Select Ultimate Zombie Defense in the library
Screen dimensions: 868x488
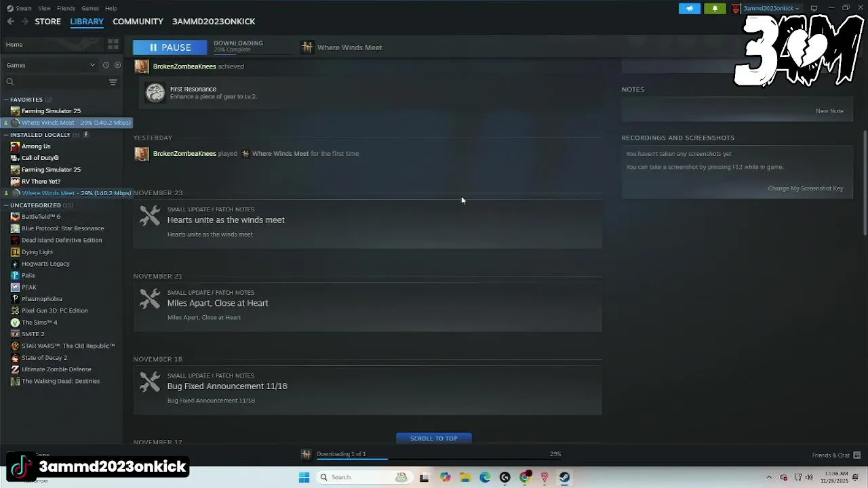click(x=56, y=369)
